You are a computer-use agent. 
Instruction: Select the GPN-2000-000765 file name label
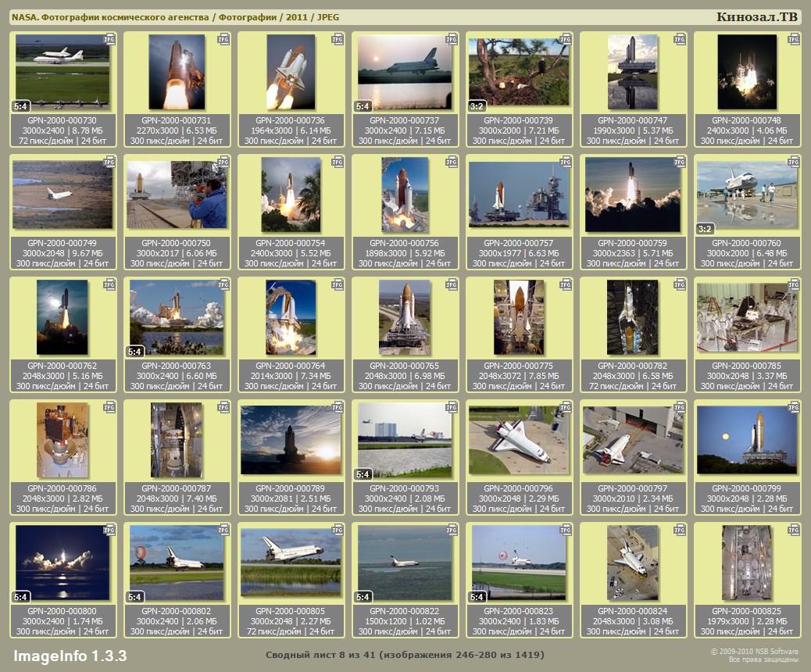tap(405, 366)
